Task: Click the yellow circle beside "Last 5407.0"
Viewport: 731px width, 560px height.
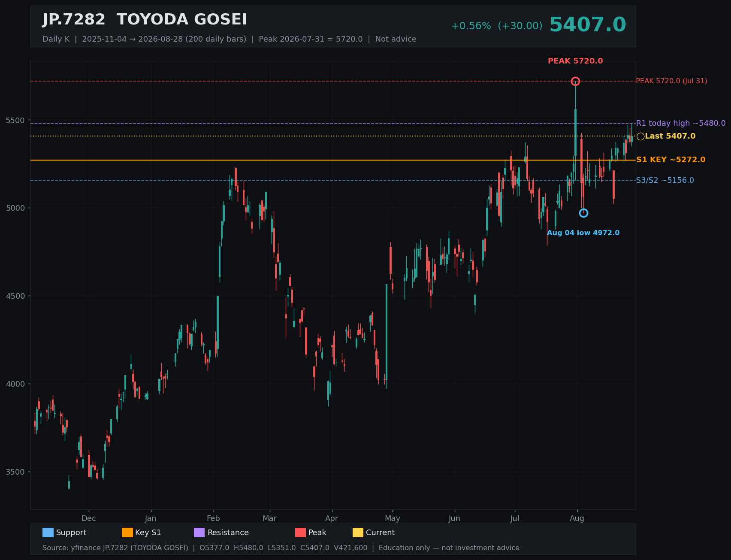Action: coord(640,136)
